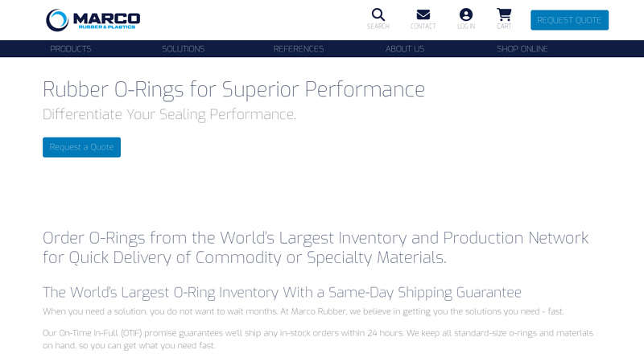This screenshot has height=362, width=644.
Task: Click the On-Time In-Full promise paragraph
Action: 318,339
